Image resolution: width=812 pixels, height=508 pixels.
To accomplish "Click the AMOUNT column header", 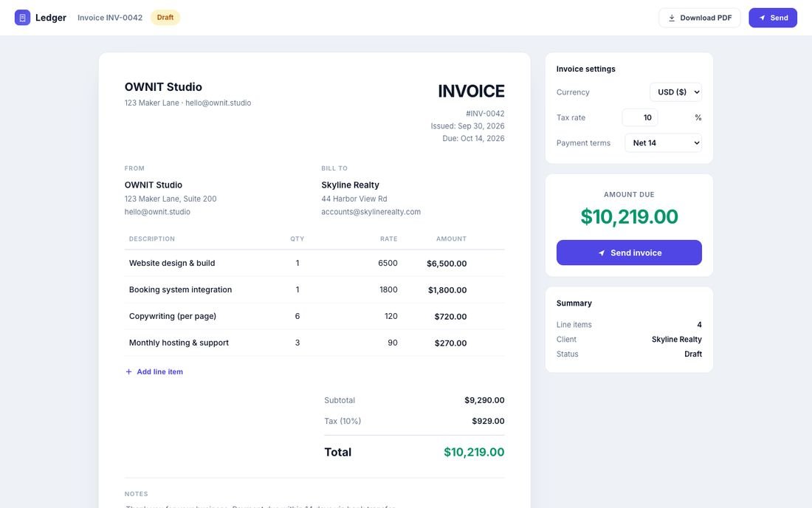I will pos(451,238).
